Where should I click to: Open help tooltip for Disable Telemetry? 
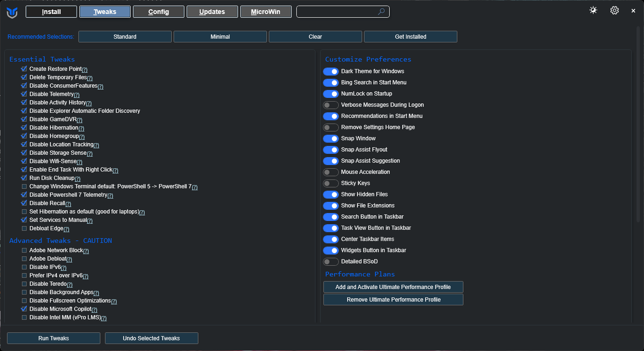pos(77,95)
